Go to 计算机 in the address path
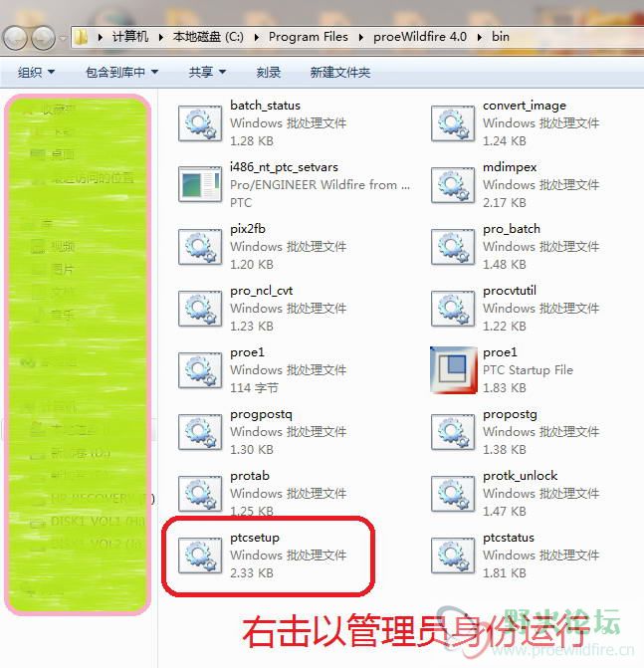Image resolution: width=644 pixels, height=668 pixels. pyautogui.click(x=130, y=37)
